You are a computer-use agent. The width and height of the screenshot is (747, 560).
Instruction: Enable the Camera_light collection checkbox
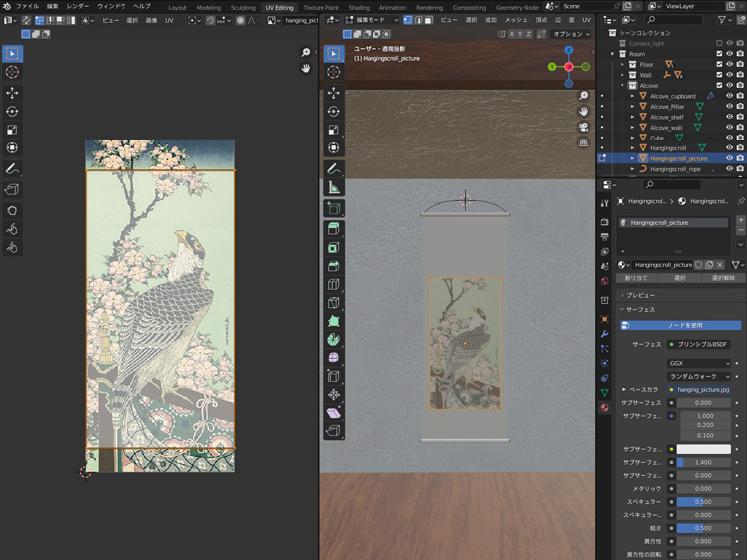(x=719, y=43)
